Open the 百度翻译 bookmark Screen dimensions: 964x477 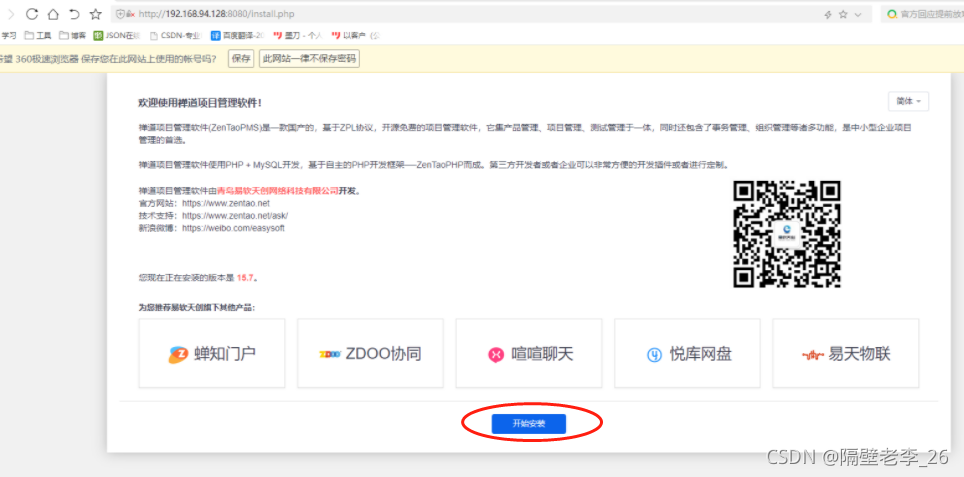[237, 36]
